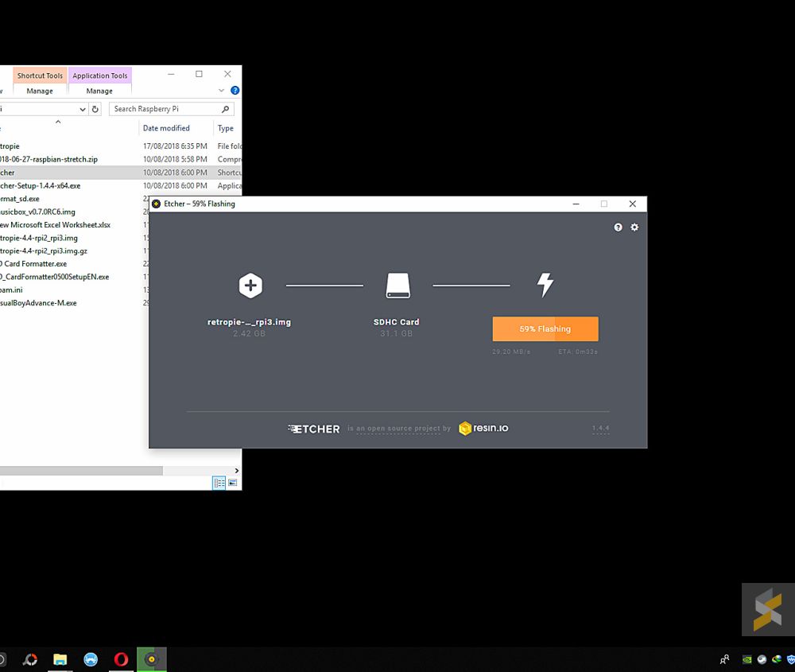Image resolution: width=795 pixels, height=672 pixels.
Task: Click the retropie-..._rpi3.img image name
Action: pos(249,322)
